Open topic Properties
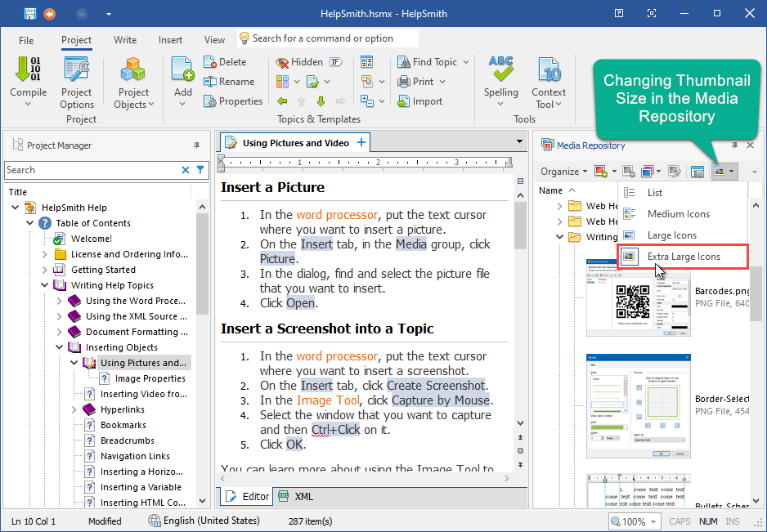 [x=233, y=101]
